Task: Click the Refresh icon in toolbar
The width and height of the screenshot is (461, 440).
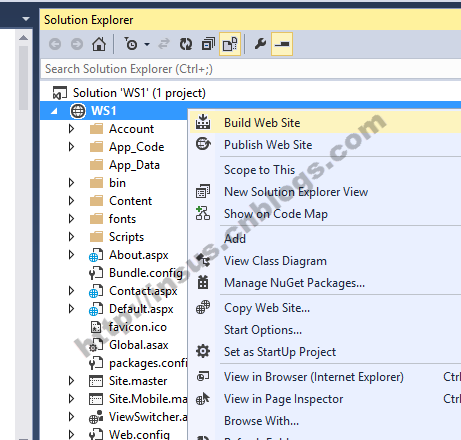Action: pyautogui.click(x=186, y=44)
